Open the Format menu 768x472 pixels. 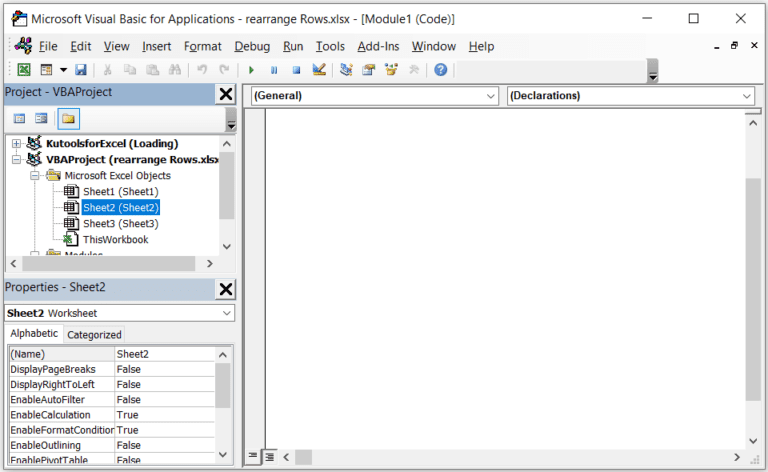(x=203, y=47)
